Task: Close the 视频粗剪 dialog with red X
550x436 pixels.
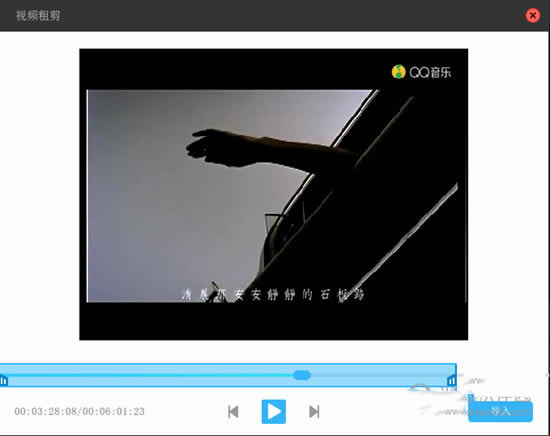Action: 533,15
